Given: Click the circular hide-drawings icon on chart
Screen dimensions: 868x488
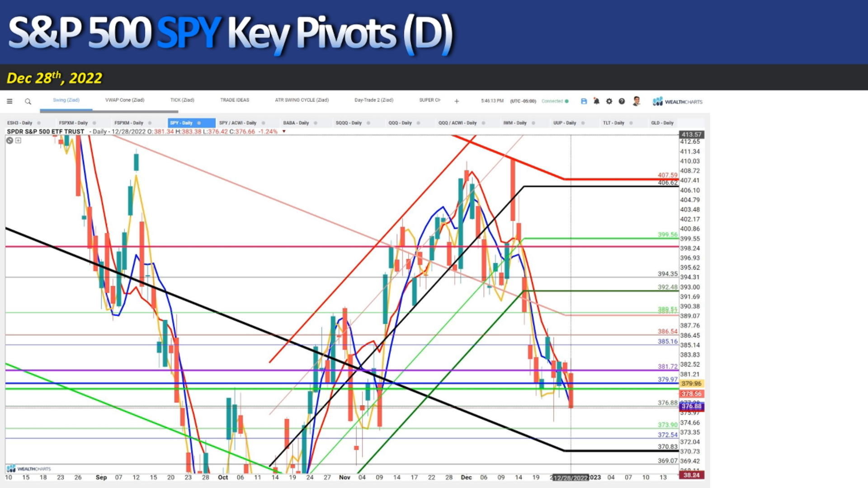Looking at the screenshot, I should tap(9, 141).
